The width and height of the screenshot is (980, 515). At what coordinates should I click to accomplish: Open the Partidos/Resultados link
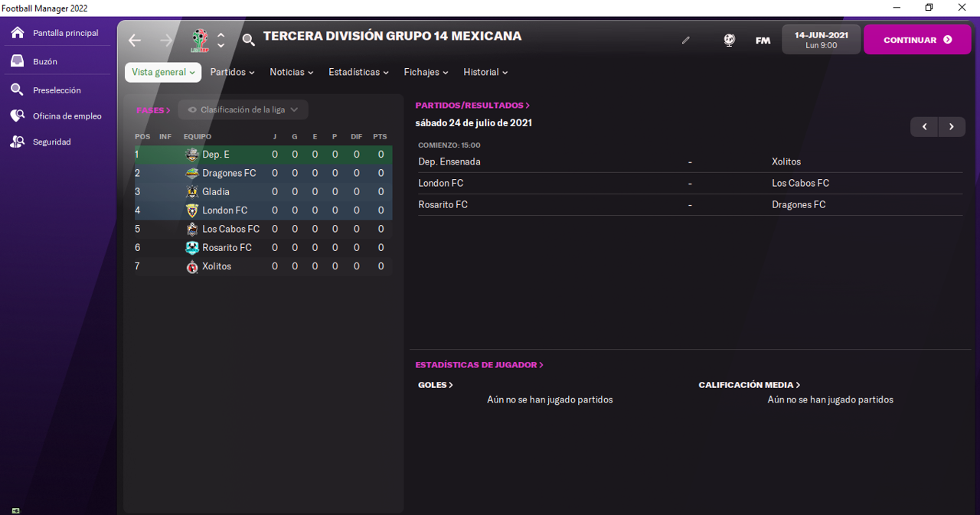pos(472,106)
